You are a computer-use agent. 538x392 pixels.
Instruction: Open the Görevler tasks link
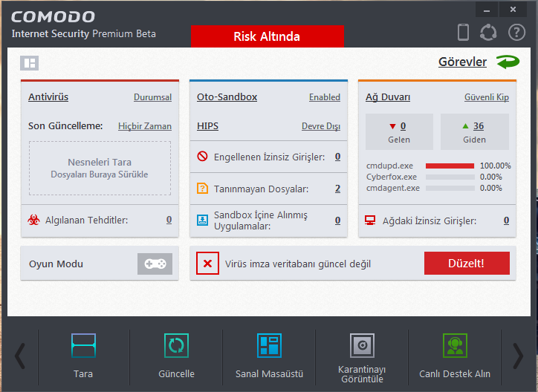462,62
